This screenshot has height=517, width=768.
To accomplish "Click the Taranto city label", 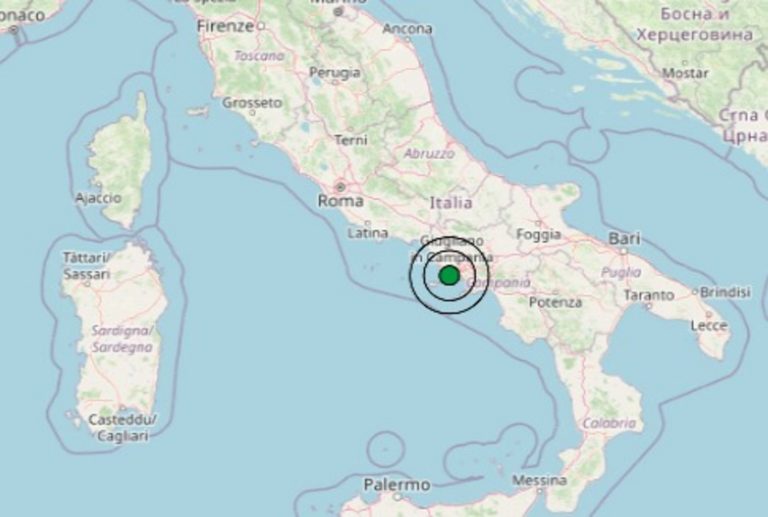I will click(649, 295).
